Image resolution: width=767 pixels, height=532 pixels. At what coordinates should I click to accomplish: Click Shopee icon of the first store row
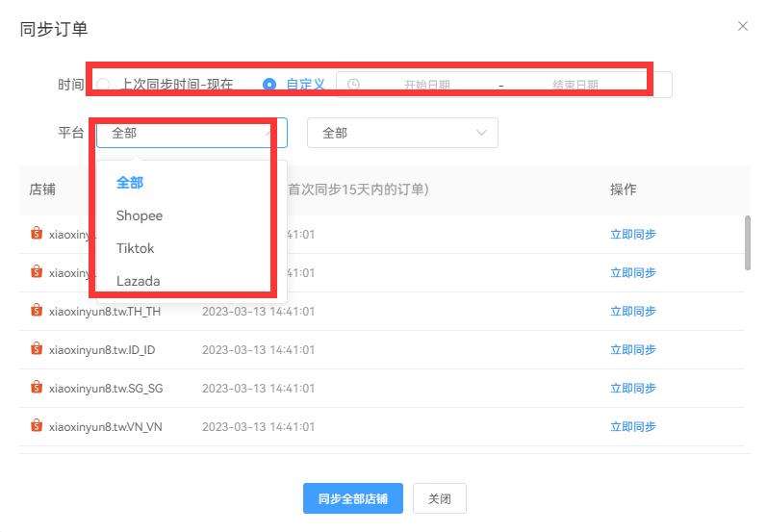click(37, 233)
